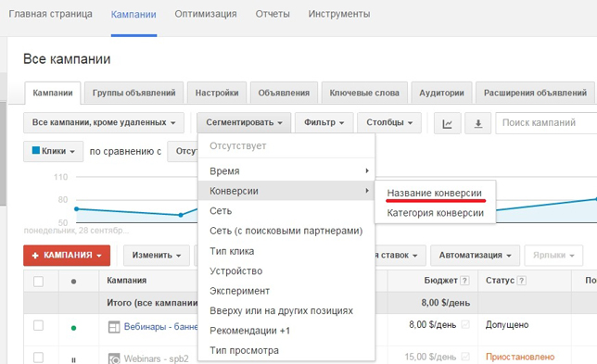Click the paused status icon for Webinars
Viewport: 597px width, 364px height.
73,359
